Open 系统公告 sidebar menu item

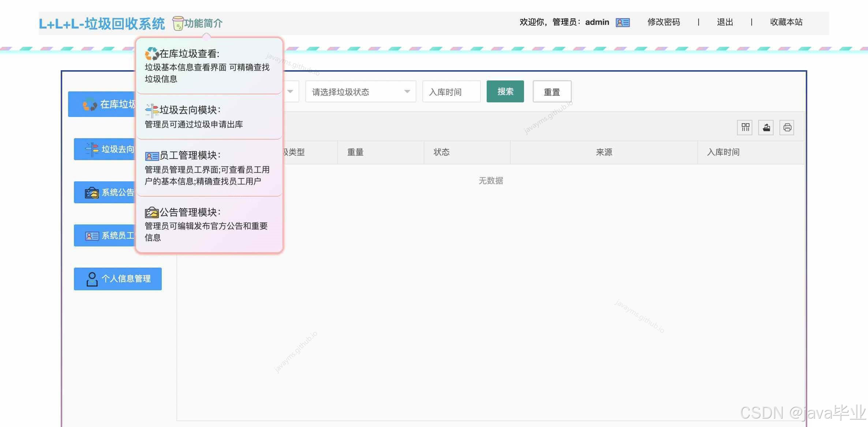[105, 192]
